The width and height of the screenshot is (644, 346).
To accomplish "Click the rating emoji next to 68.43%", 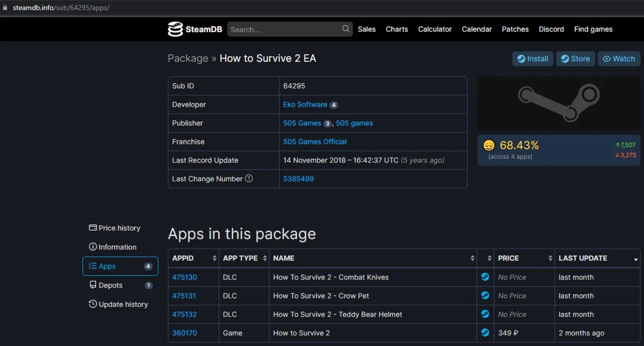I will [x=489, y=146].
